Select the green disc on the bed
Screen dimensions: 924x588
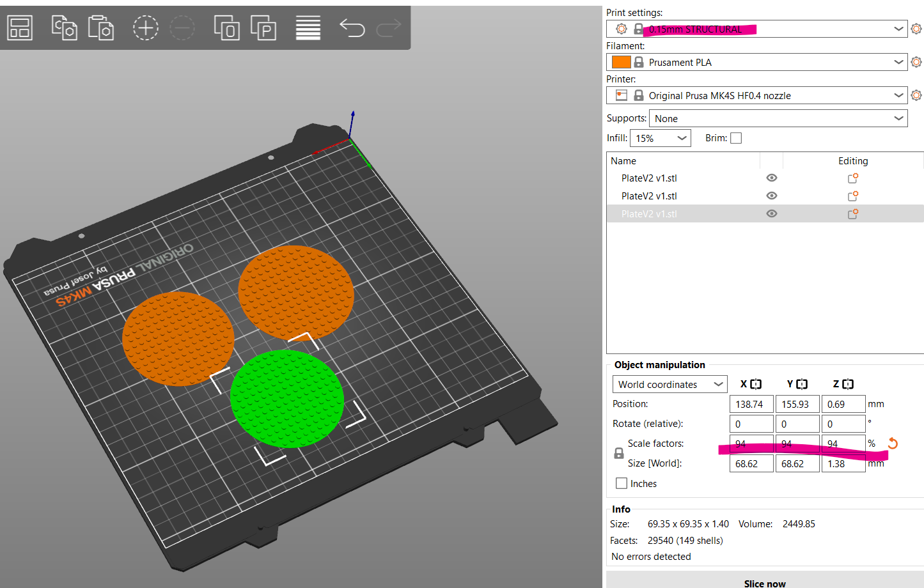pyautogui.click(x=286, y=399)
